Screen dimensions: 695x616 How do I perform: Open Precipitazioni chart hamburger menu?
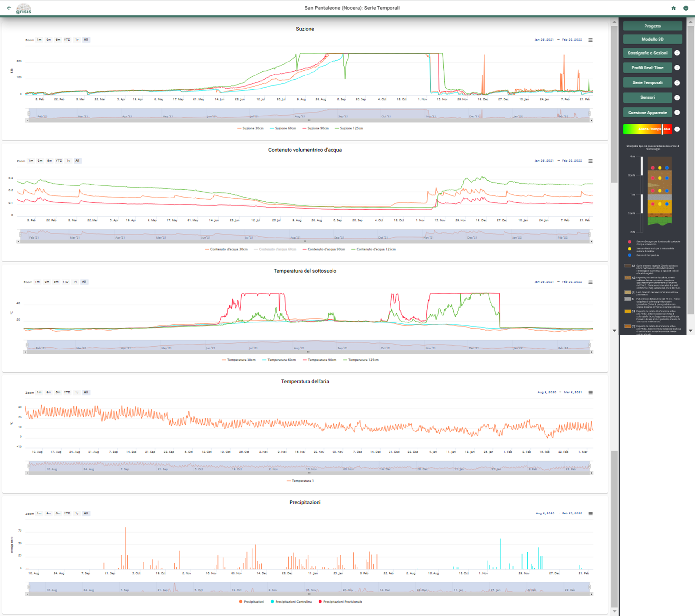[590, 513]
